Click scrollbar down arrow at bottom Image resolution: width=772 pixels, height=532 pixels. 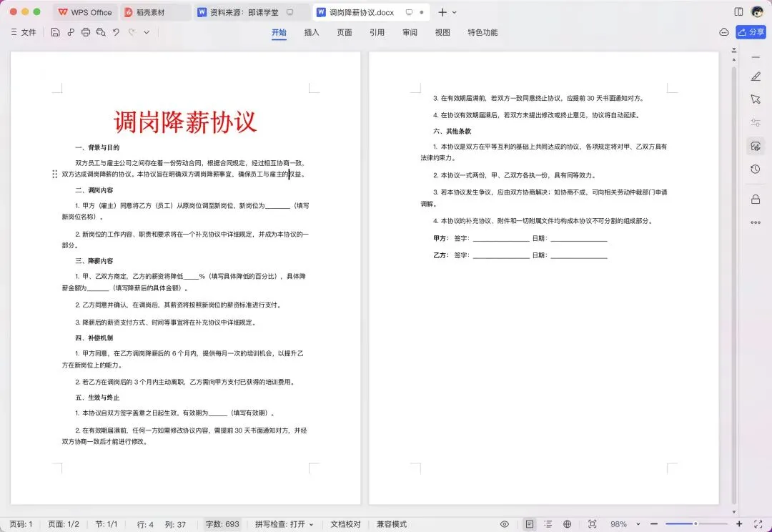[x=733, y=512]
